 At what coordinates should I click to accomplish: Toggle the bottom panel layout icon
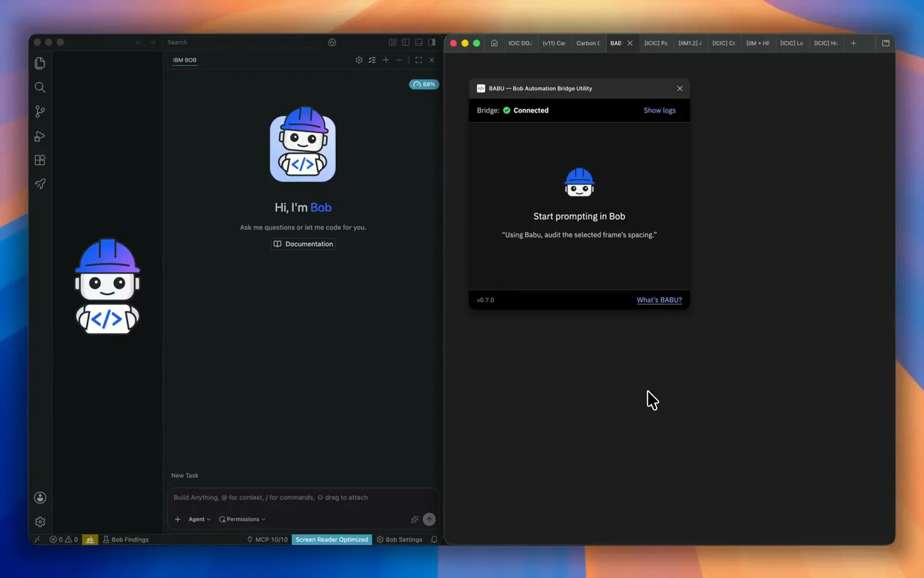[x=419, y=42]
